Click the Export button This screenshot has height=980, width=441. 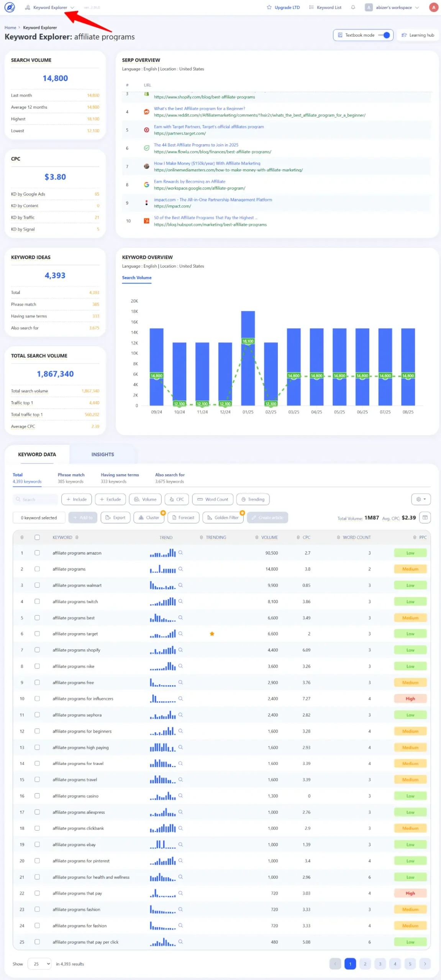point(115,518)
